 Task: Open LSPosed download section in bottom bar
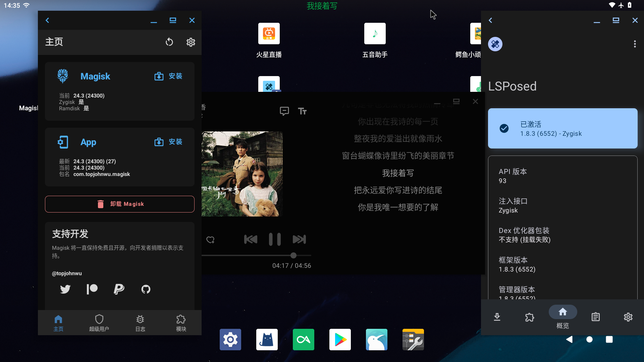pyautogui.click(x=497, y=317)
